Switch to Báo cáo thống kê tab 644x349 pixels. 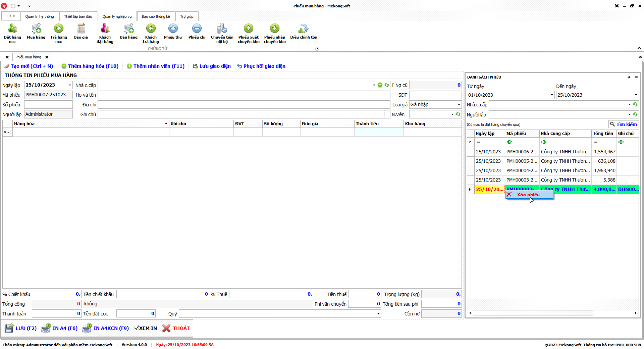(156, 16)
